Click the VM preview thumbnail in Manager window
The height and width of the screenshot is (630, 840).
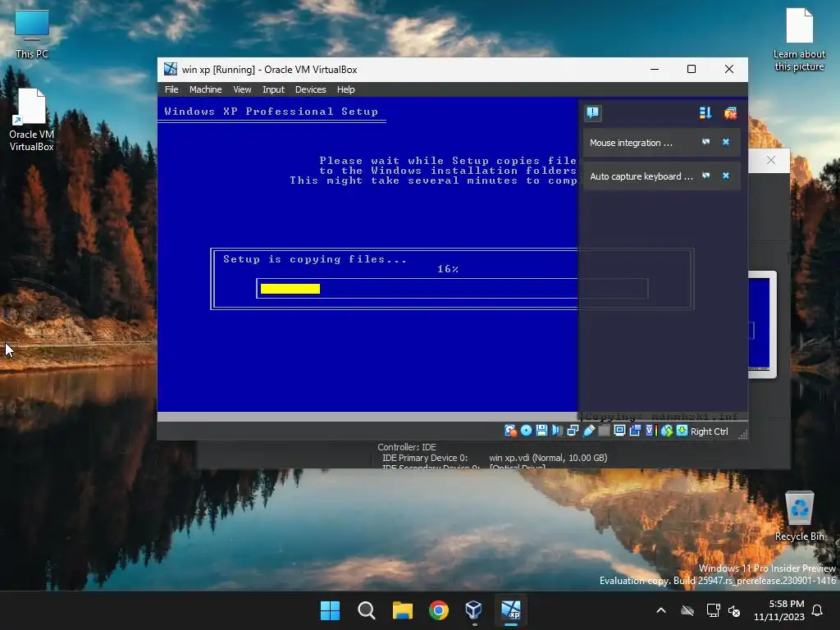point(762,325)
